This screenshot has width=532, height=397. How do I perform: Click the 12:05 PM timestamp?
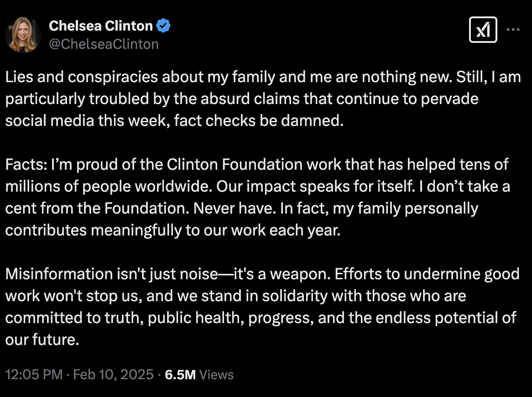(x=34, y=375)
